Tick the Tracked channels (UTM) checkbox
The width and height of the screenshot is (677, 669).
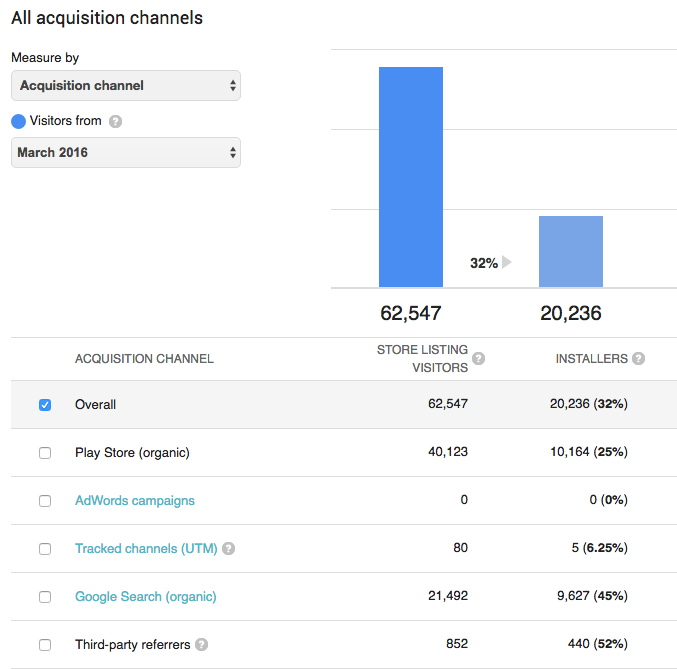click(45, 549)
